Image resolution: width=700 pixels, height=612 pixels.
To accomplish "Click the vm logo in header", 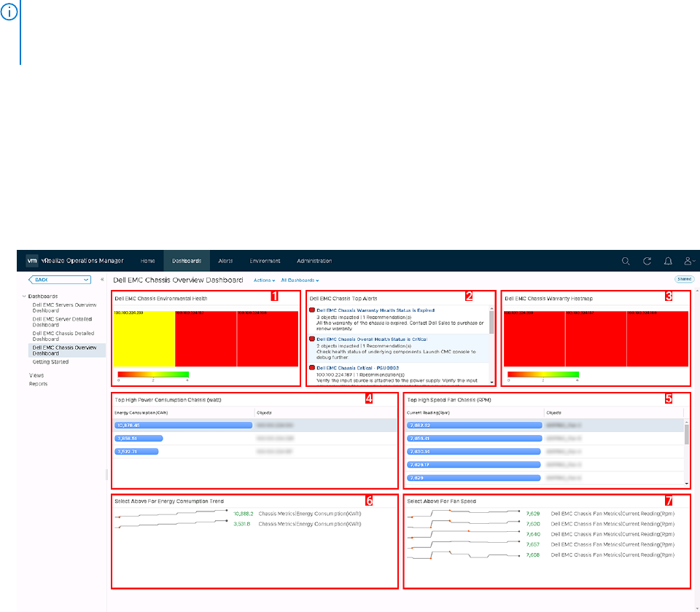I will point(31,261).
